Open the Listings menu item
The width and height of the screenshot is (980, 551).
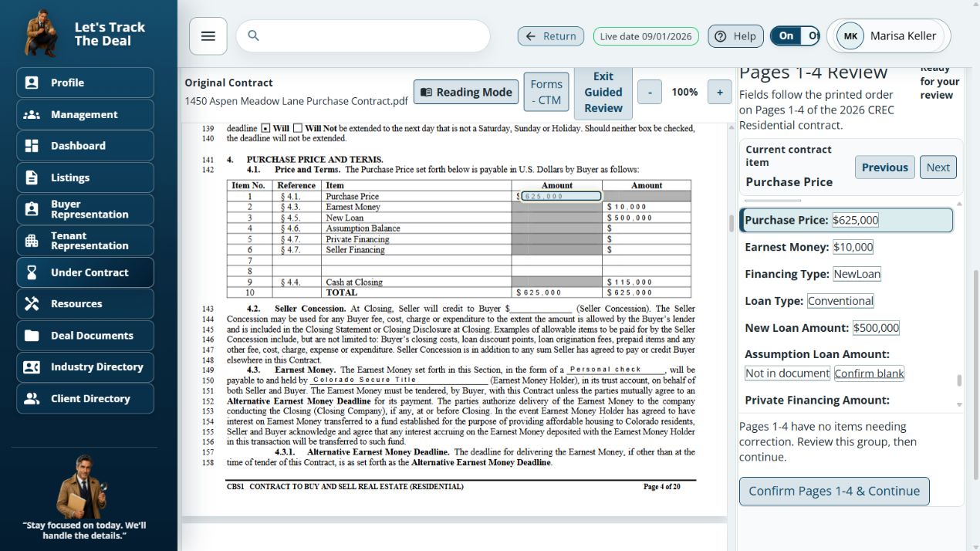pos(85,177)
